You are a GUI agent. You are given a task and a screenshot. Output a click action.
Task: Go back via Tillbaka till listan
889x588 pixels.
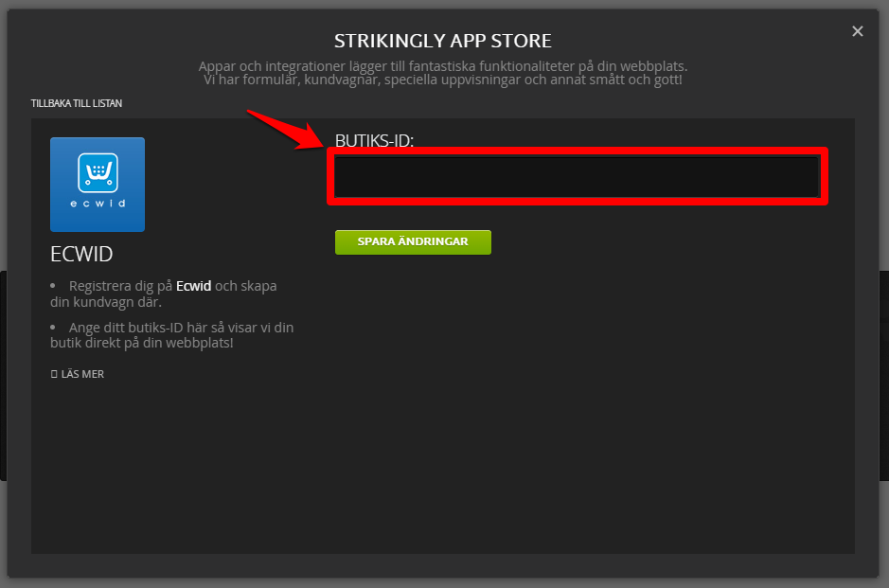pyautogui.click(x=77, y=103)
